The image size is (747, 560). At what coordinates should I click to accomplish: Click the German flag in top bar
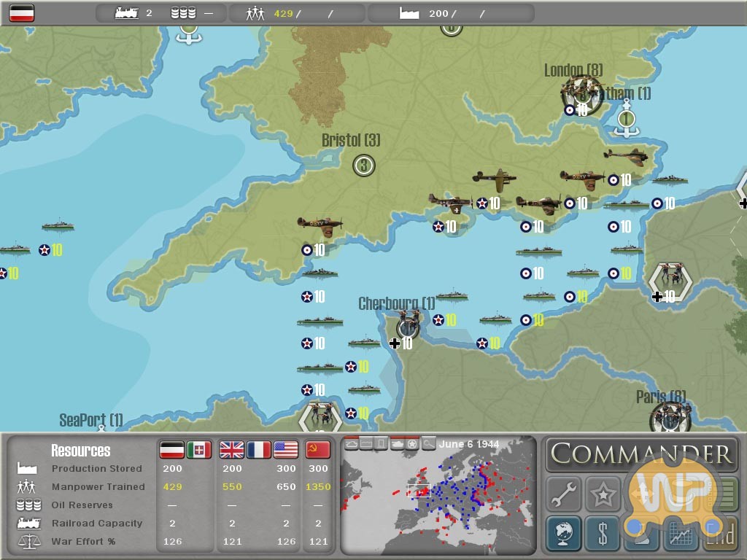click(x=21, y=13)
